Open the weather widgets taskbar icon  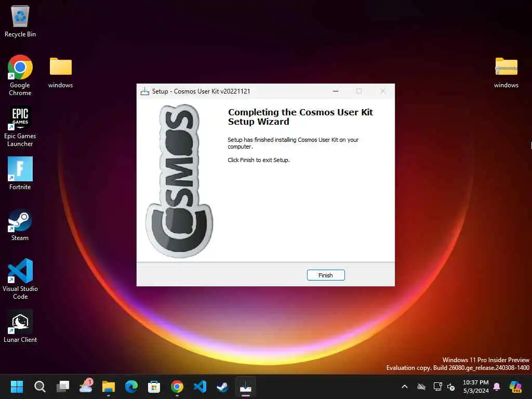tap(86, 387)
